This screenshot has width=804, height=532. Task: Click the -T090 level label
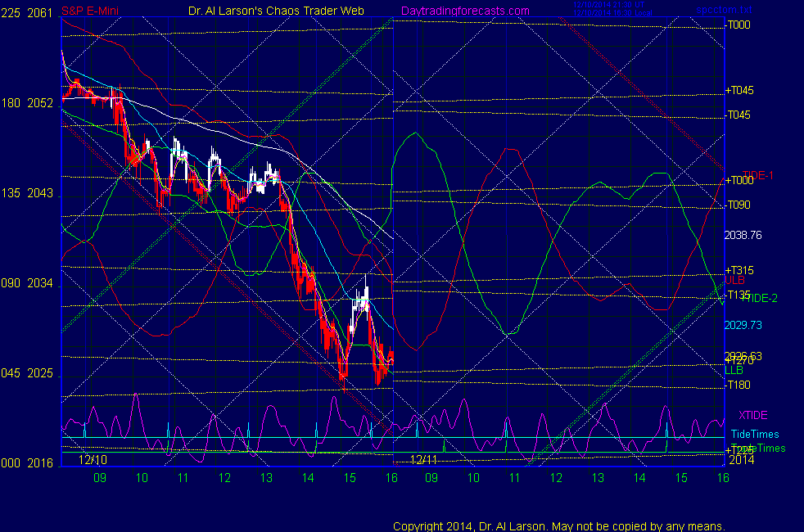739,205
